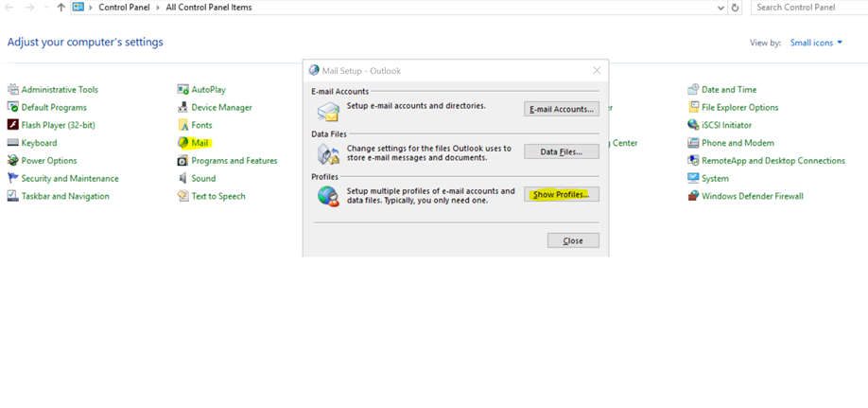Open the Programs and Features link
This screenshot has width=868, height=408.
pos(234,161)
